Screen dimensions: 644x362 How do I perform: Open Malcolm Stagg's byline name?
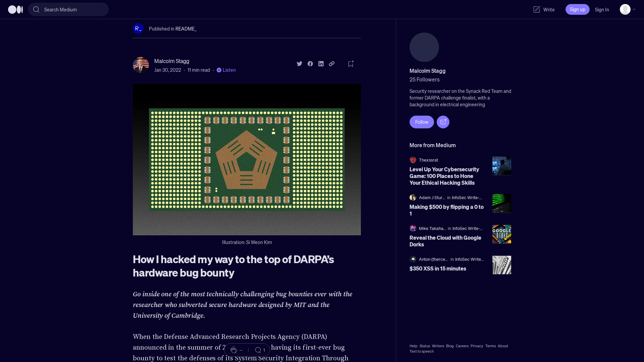(172, 61)
